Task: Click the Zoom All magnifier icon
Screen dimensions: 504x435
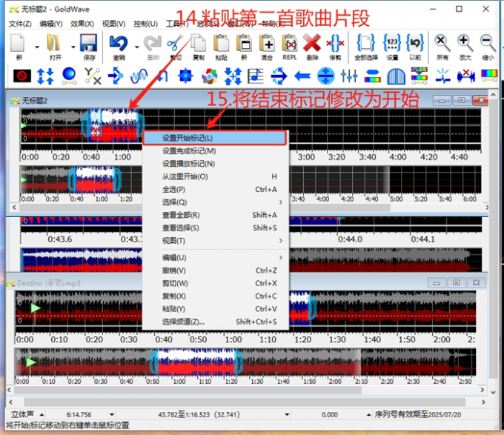Action: 442,44
